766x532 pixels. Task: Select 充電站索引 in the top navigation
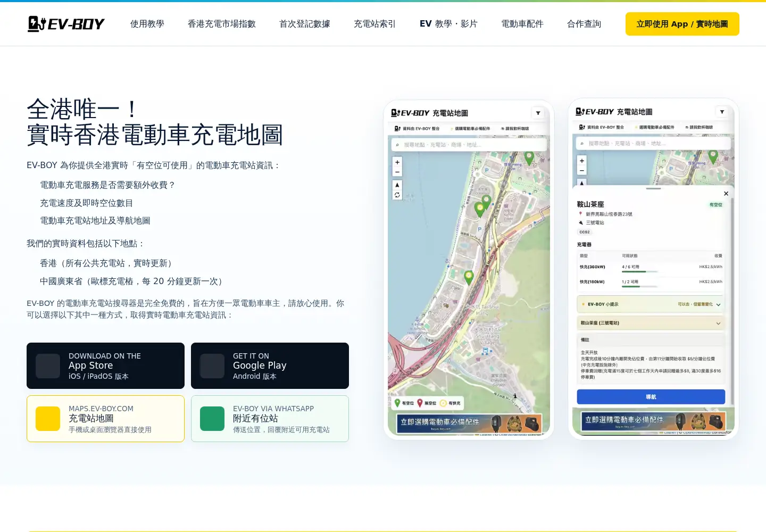(x=375, y=24)
